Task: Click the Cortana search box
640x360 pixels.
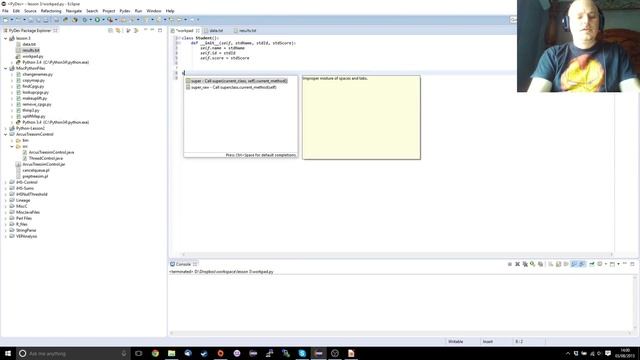Action: coord(73,353)
